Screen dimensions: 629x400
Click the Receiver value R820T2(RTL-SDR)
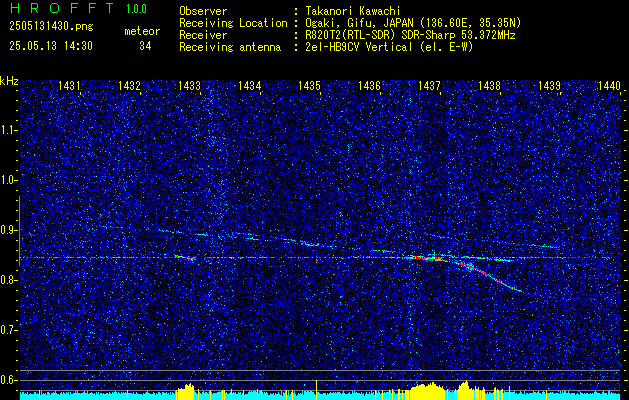349,35
